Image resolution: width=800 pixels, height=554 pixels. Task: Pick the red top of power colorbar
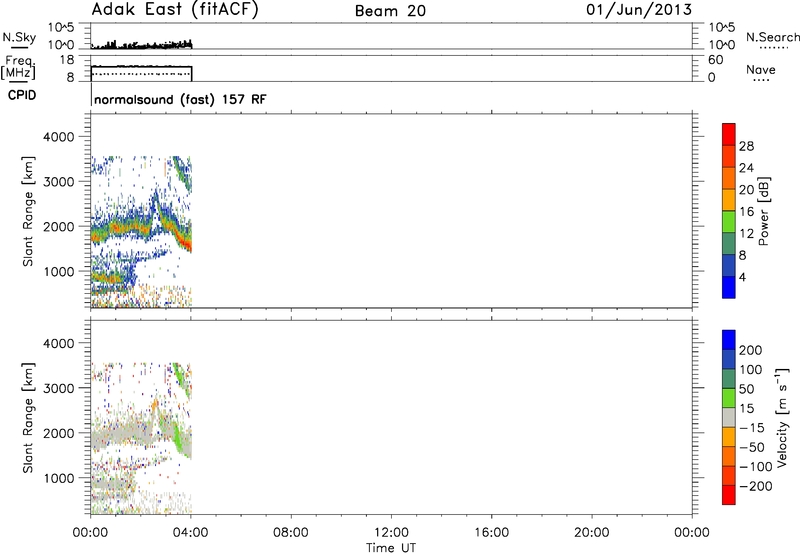coord(729,134)
